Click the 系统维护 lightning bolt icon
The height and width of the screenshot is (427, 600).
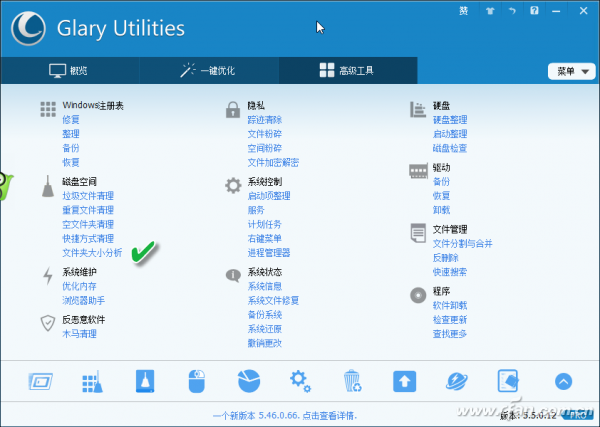pos(48,275)
